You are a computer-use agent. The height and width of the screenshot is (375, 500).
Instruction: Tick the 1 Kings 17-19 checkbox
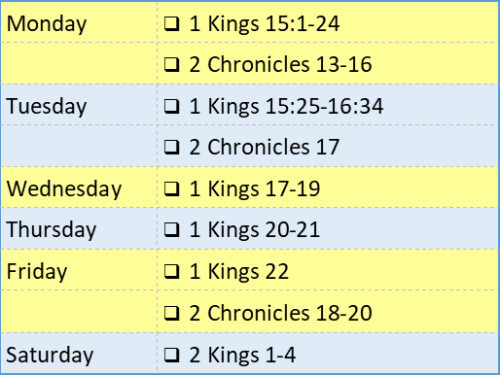pos(172,189)
